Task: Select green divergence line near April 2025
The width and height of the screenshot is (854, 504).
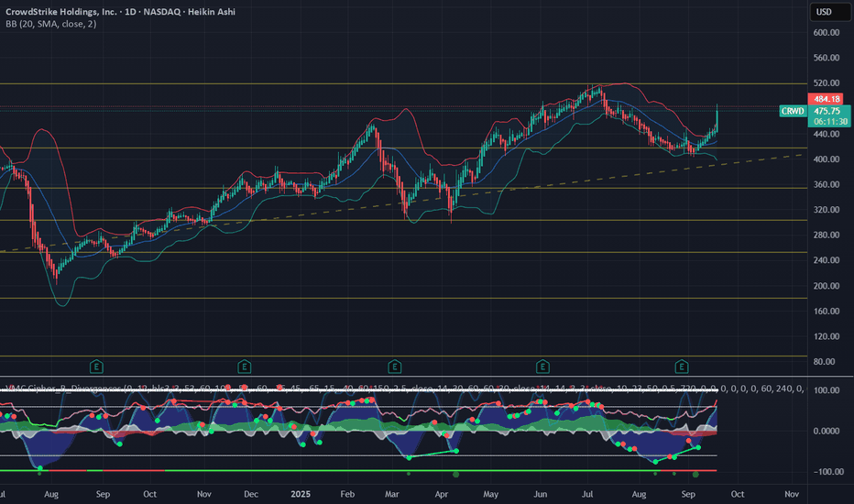Action: 431,454
